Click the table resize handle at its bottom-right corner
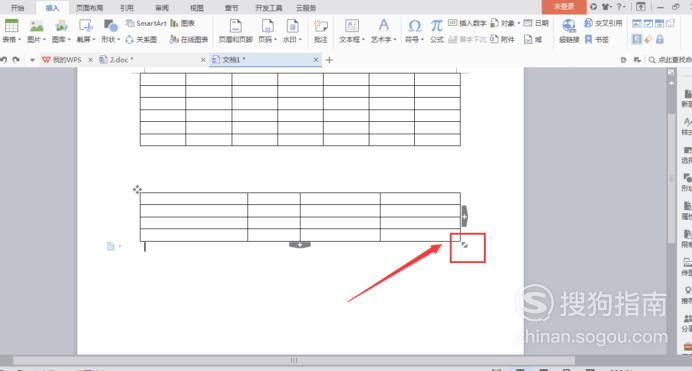The height and width of the screenshot is (371, 692). [x=464, y=245]
